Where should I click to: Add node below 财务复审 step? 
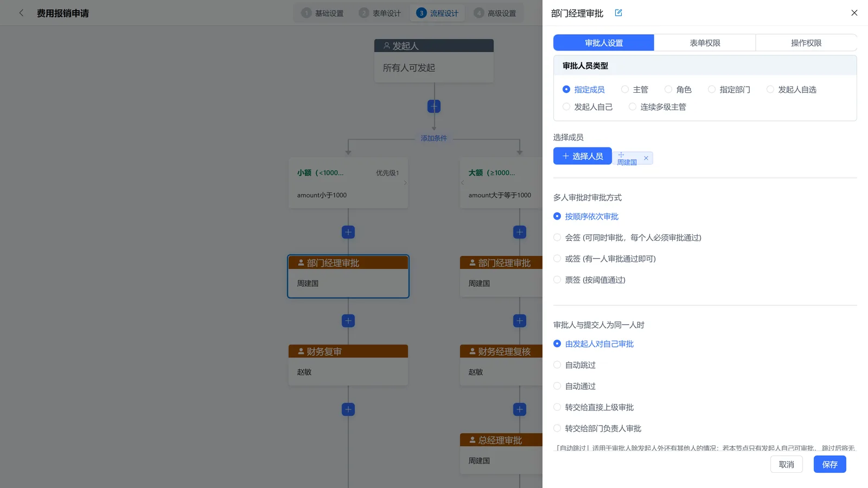[x=348, y=409]
